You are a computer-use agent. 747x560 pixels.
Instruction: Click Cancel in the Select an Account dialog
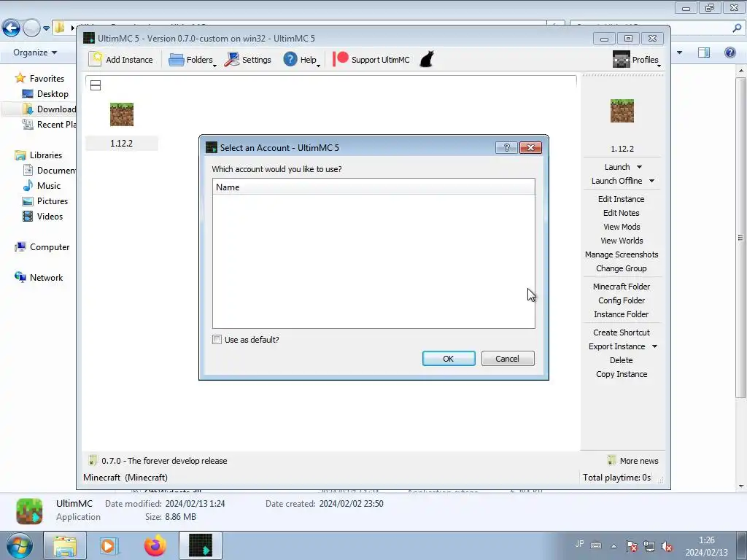pyautogui.click(x=508, y=359)
